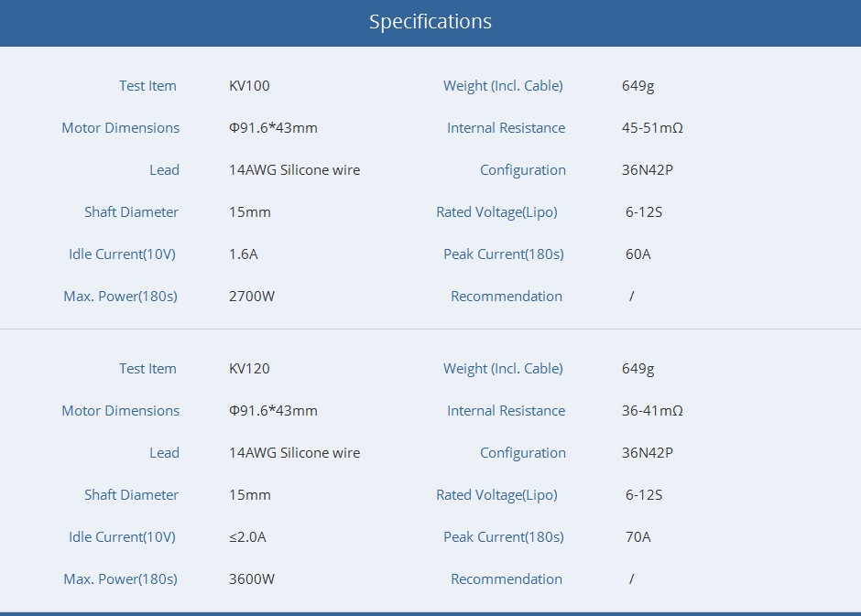Click the Test Item label beside KV100
861x616 pixels.
147,86
